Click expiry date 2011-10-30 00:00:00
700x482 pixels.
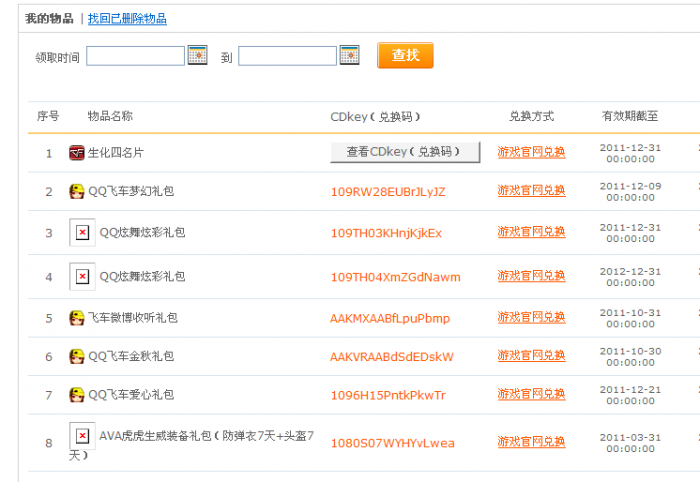click(x=630, y=357)
